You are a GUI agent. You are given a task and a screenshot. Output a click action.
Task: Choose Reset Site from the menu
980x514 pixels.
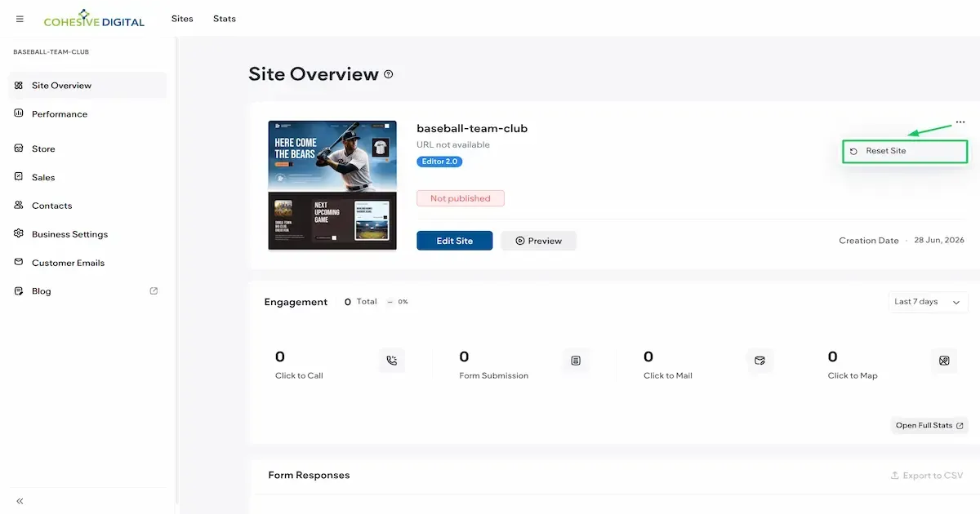pos(905,151)
